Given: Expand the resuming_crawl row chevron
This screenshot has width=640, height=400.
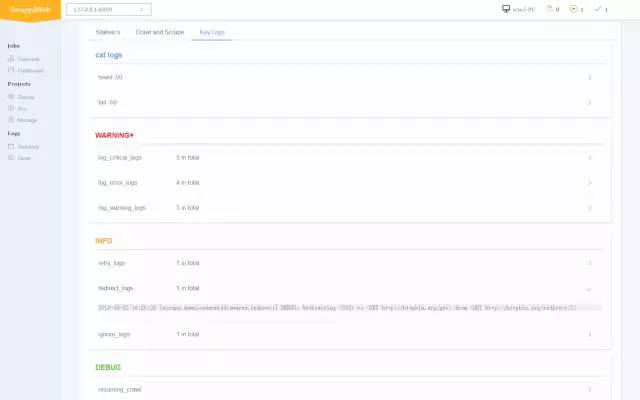Looking at the screenshot, I should click(x=589, y=389).
